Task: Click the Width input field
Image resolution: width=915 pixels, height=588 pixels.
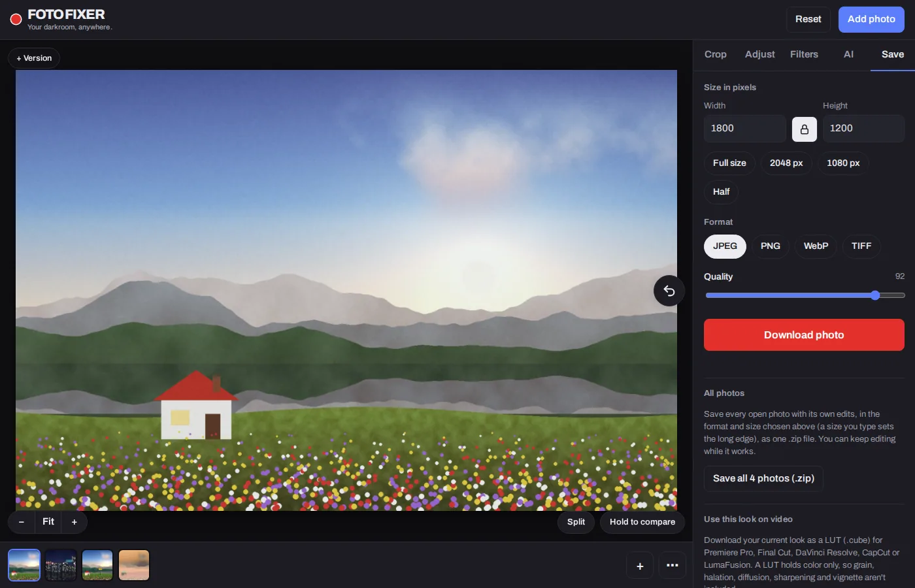Action: (x=745, y=129)
